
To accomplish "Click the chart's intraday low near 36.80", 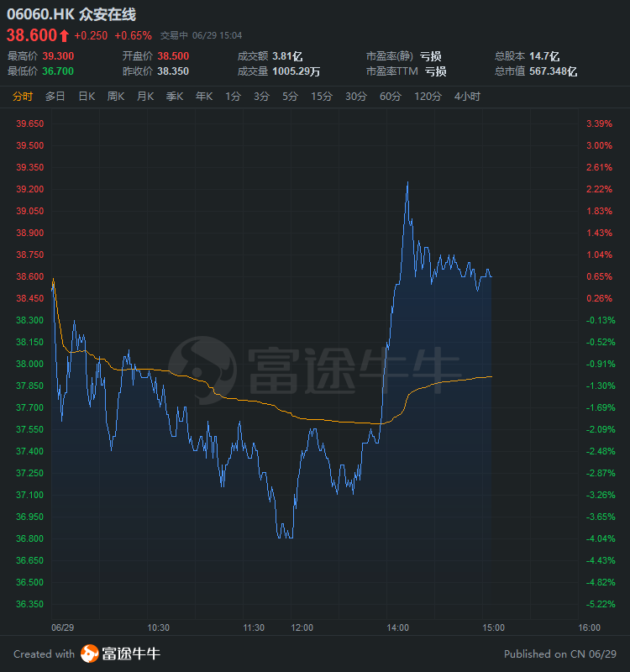I will pos(285,537).
